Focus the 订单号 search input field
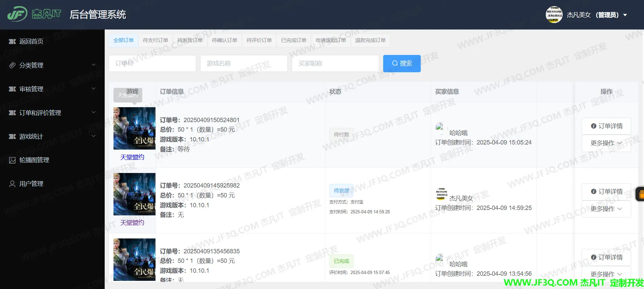This screenshot has width=644, height=289. [x=152, y=63]
